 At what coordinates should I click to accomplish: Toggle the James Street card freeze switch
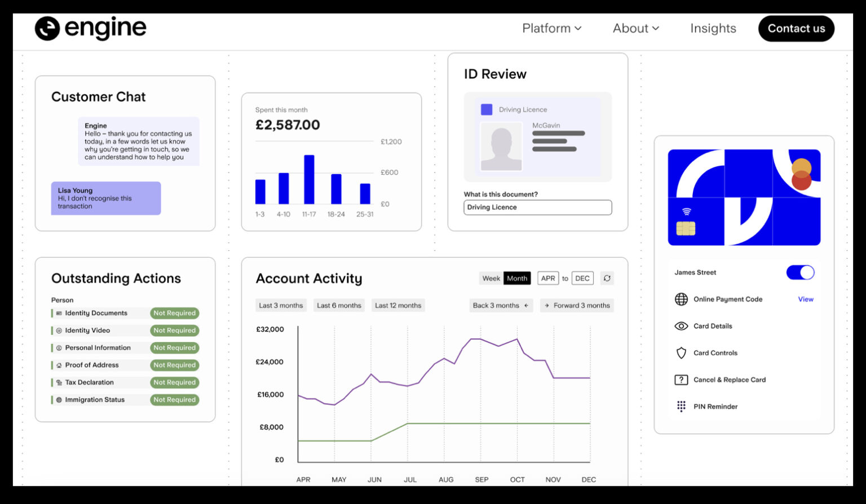[x=801, y=272]
